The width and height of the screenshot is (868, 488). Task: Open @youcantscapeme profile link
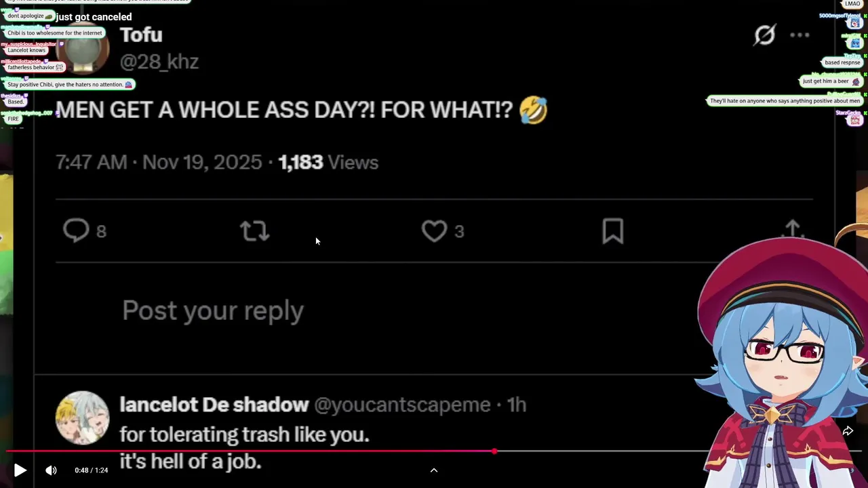[x=402, y=405]
